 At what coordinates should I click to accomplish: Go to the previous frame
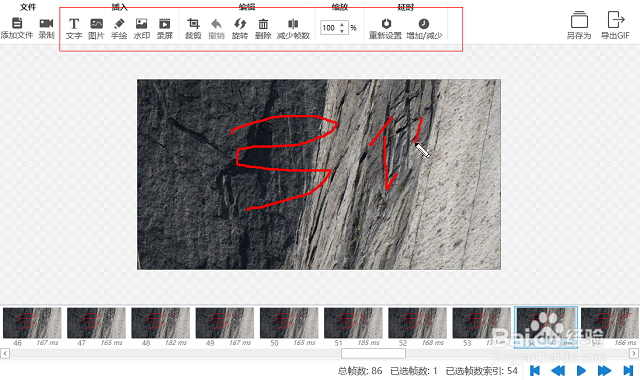click(558, 371)
